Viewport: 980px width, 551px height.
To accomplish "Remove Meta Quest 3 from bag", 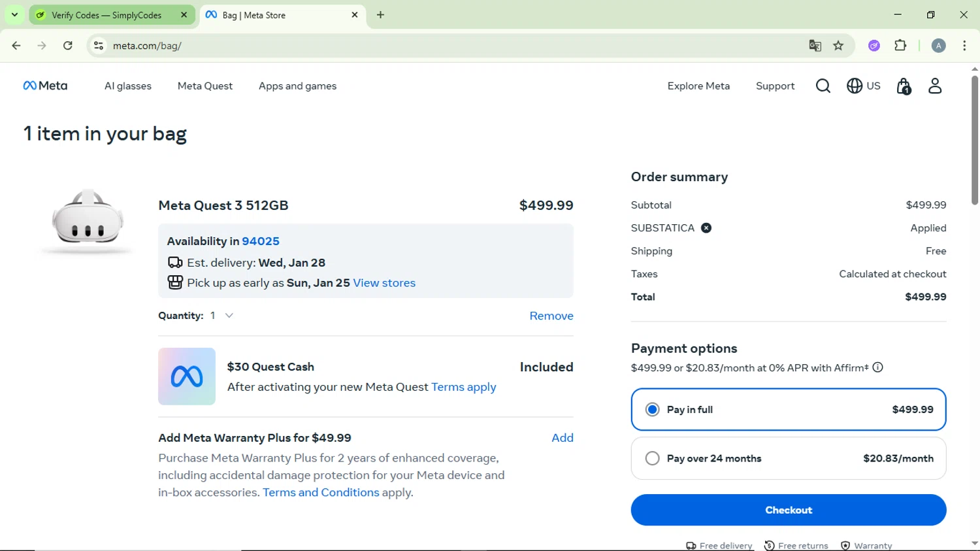I will click(551, 316).
